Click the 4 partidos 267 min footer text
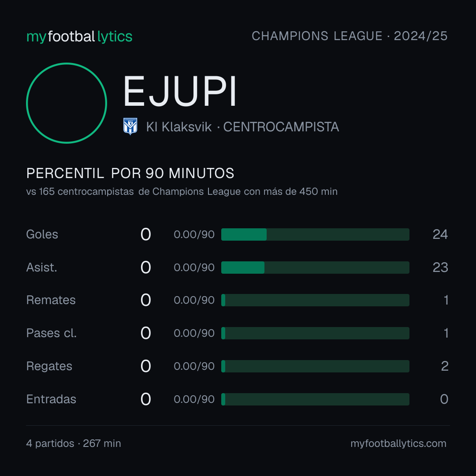 coord(74,443)
